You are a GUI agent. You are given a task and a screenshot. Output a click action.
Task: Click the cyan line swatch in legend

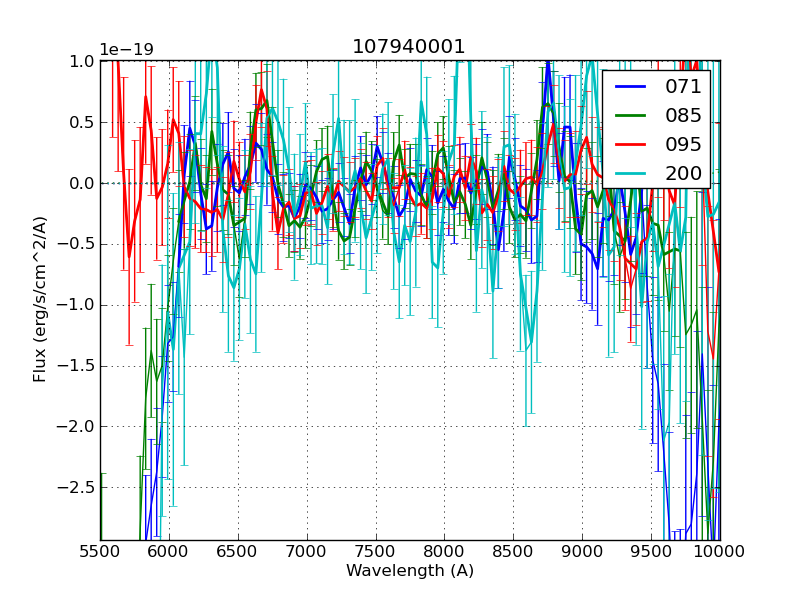(x=632, y=173)
